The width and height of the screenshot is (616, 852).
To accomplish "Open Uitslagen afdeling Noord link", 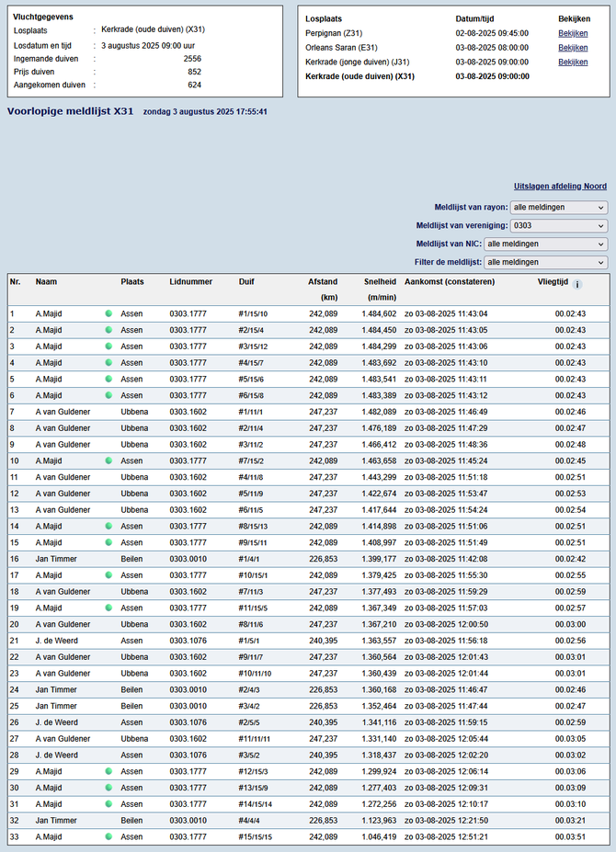I will click(559, 186).
